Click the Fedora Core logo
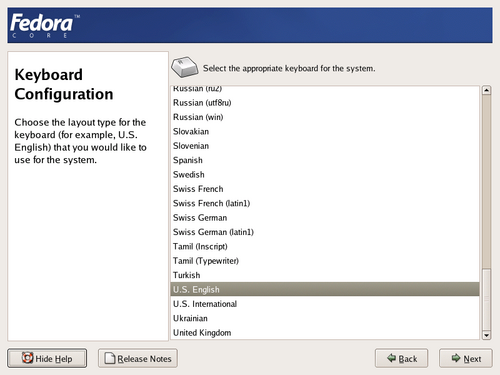The image size is (500, 375). point(45,26)
